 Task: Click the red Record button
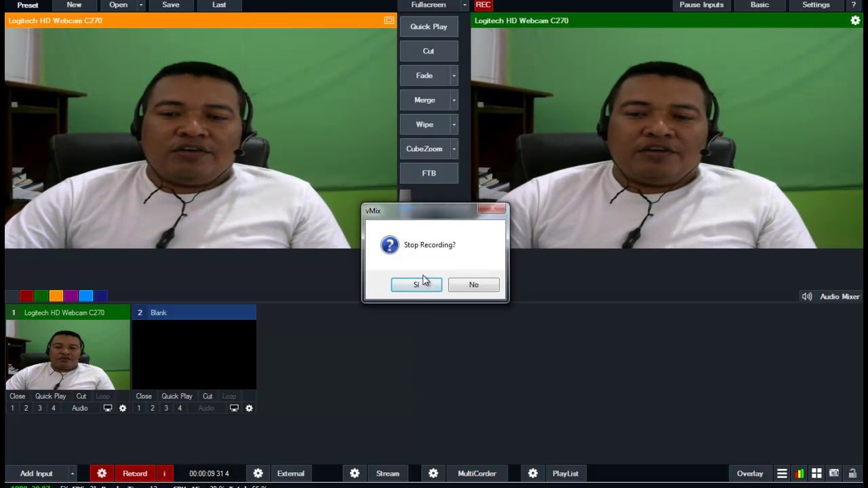[x=135, y=473]
